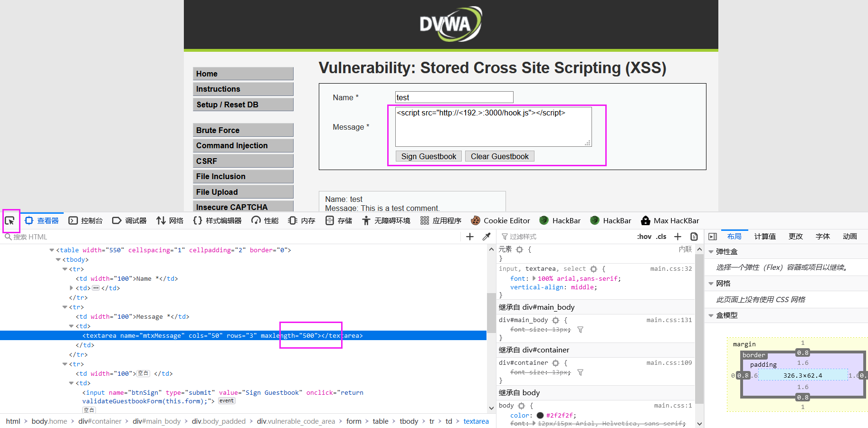868x428 pixels.
Task: Click the HTML tree scrollbar down arrow
Action: pyautogui.click(x=491, y=408)
